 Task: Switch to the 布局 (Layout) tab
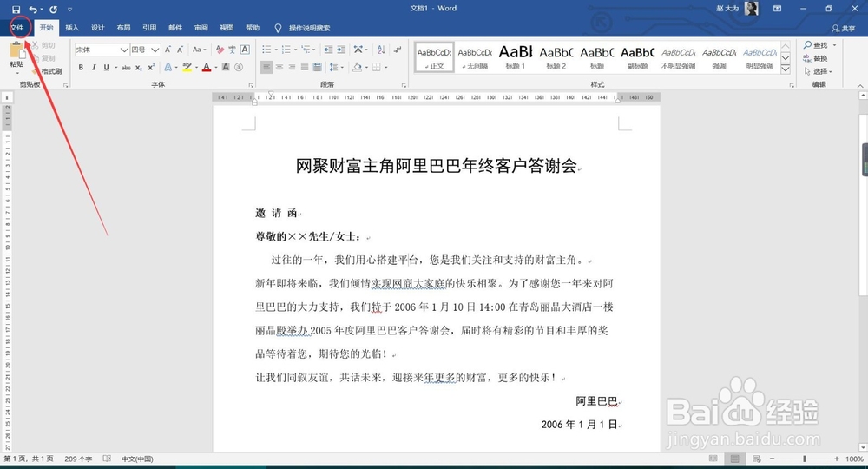click(123, 28)
